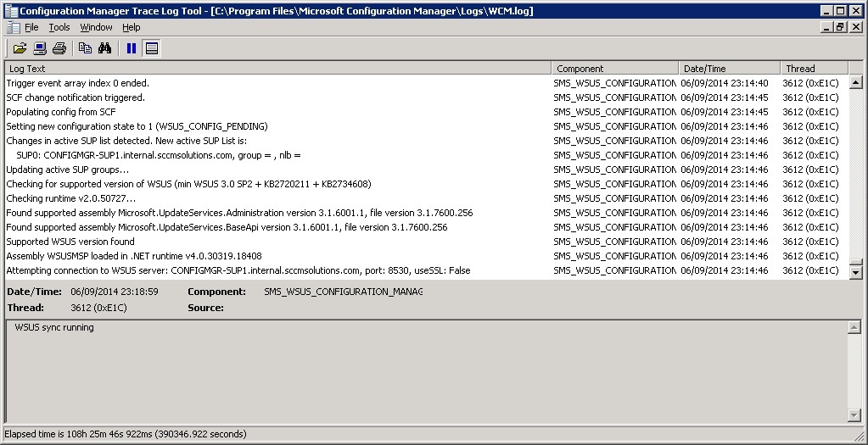Viewport: 868px width, 445px height.
Task: Open the Window menu
Action: pos(96,27)
